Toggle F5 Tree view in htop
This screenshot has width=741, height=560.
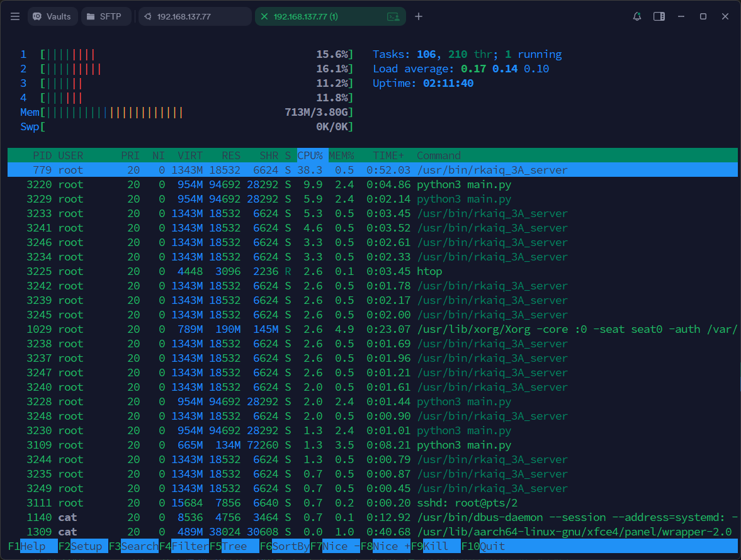tap(234, 546)
